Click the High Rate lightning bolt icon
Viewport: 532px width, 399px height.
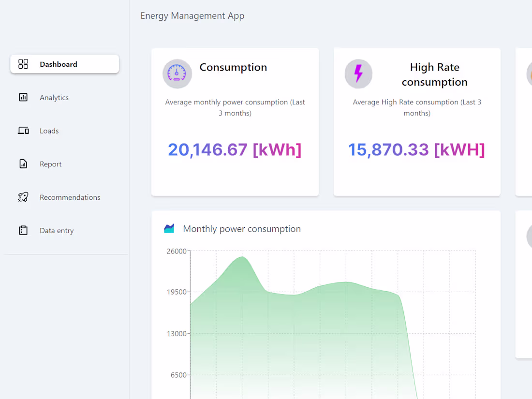[x=358, y=74]
